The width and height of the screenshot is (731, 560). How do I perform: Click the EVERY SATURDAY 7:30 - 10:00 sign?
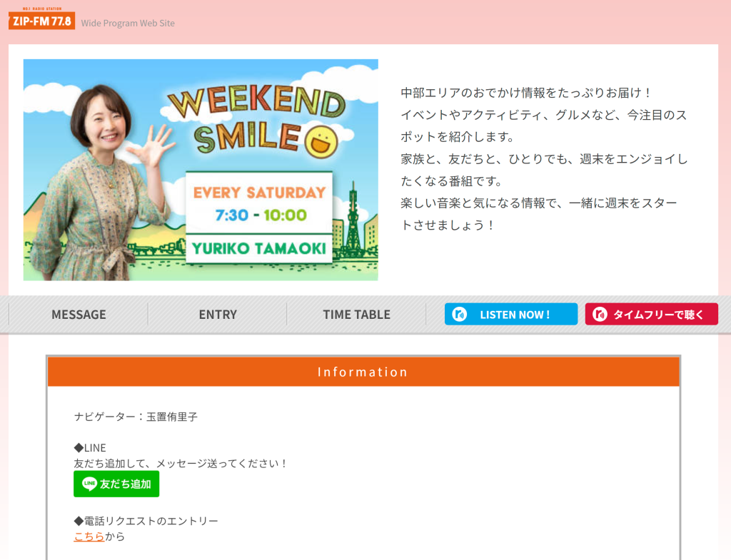tap(259, 203)
